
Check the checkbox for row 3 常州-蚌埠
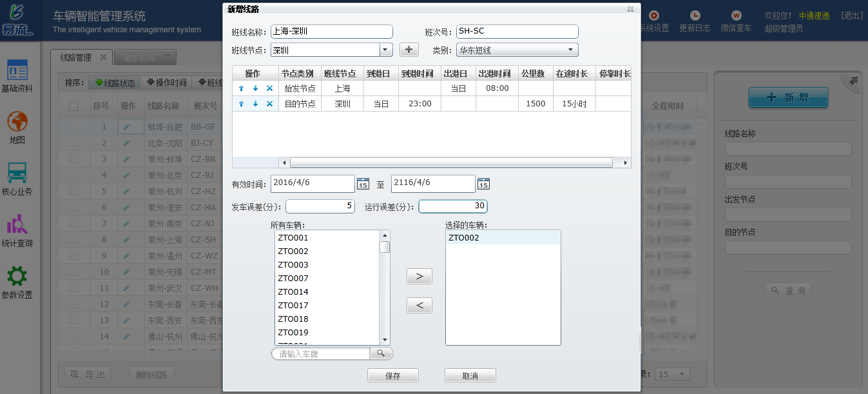[x=73, y=159]
